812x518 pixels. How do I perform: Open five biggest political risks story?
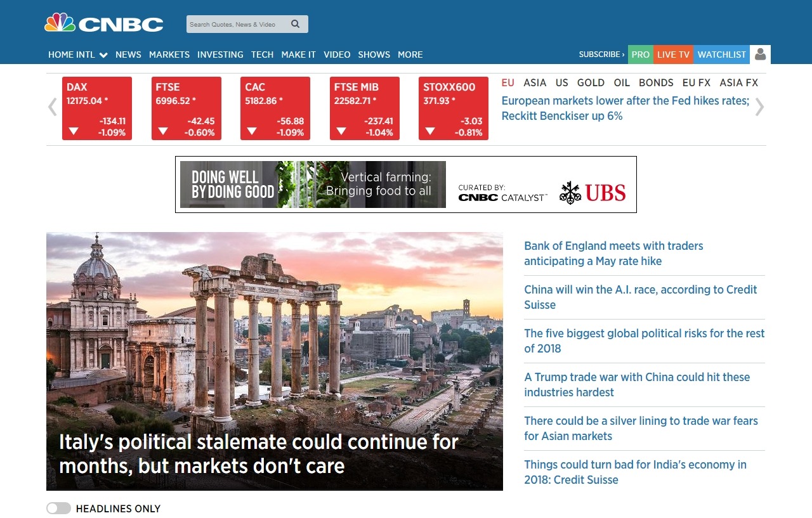645,341
